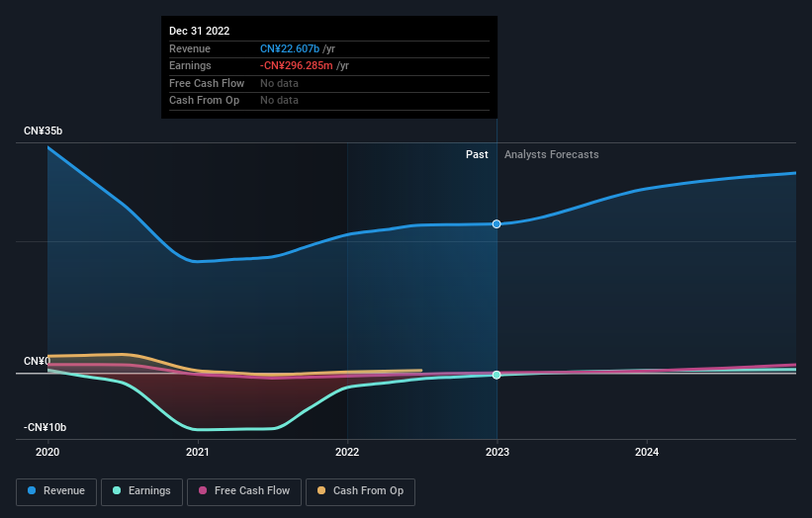Click the 2024 x-axis label
Image resolution: width=812 pixels, height=518 pixels.
[x=647, y=453]
